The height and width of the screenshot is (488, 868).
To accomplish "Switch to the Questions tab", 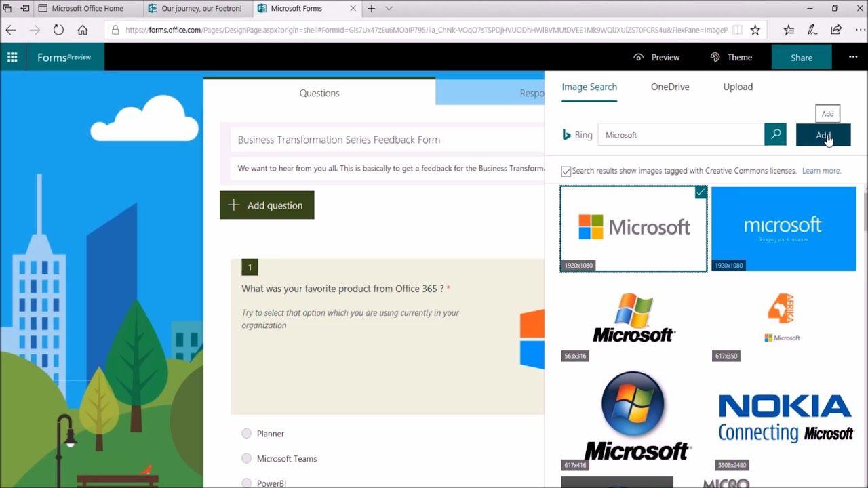I will [x=319, y=93].
